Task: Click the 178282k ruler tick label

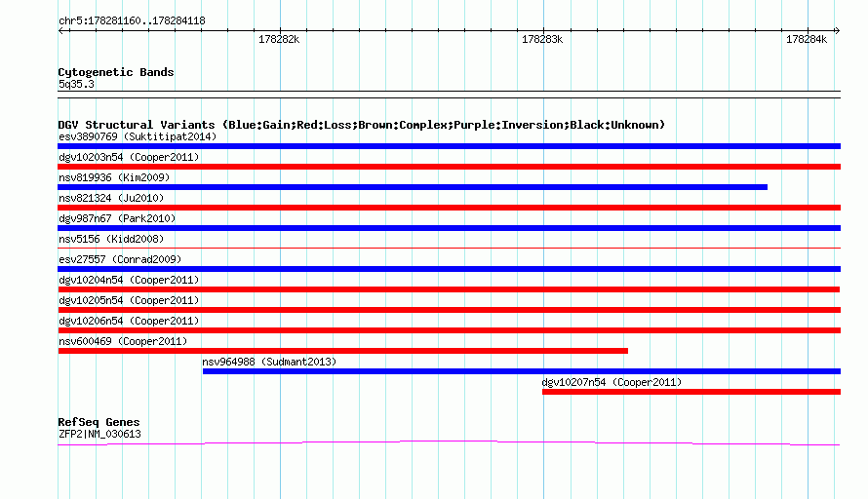Action: click(279, 39)
